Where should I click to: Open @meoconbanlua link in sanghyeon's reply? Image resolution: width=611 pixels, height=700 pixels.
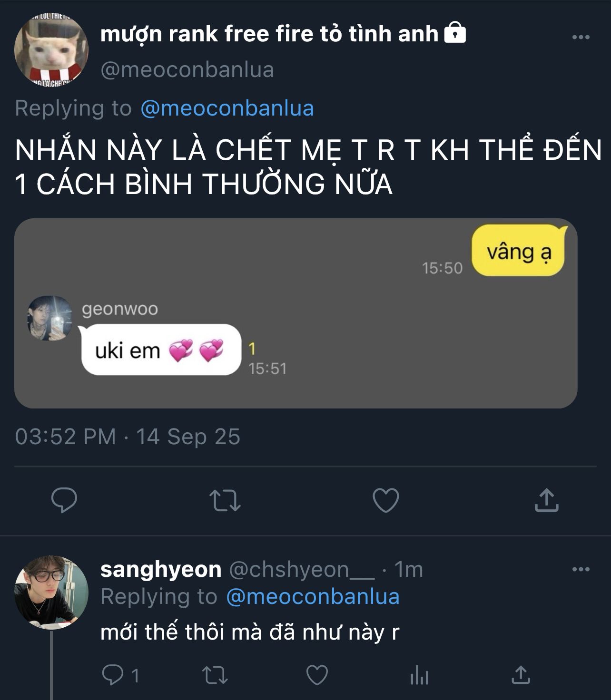[313, 596]
